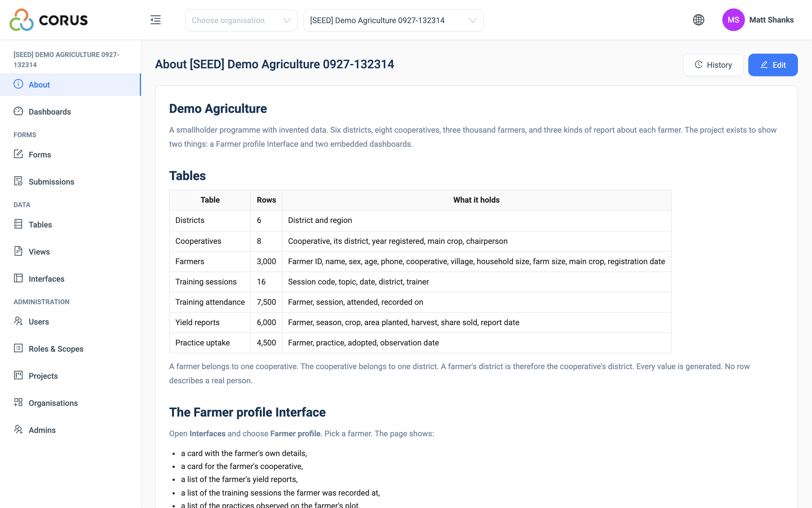
Task: Open Roles & Scopes page
Action: tap(70, 349)
